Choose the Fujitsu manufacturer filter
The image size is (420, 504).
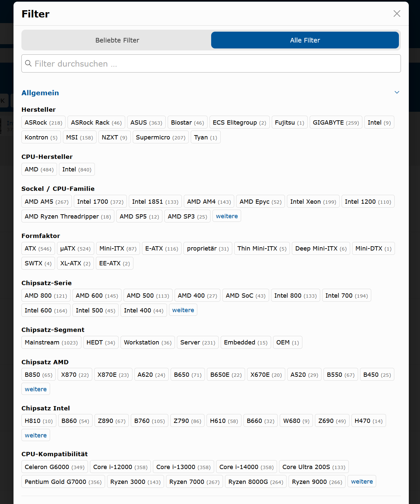(290, 122)
